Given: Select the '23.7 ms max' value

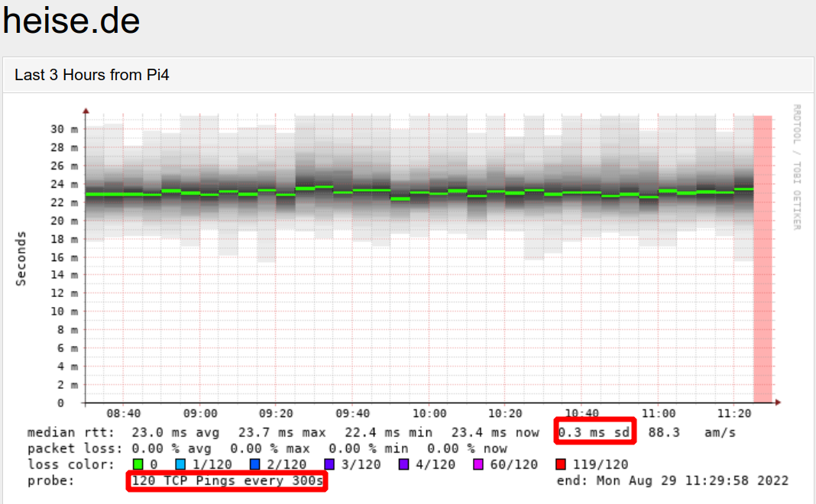Looking at the screenshot, I should coord(282,432).
